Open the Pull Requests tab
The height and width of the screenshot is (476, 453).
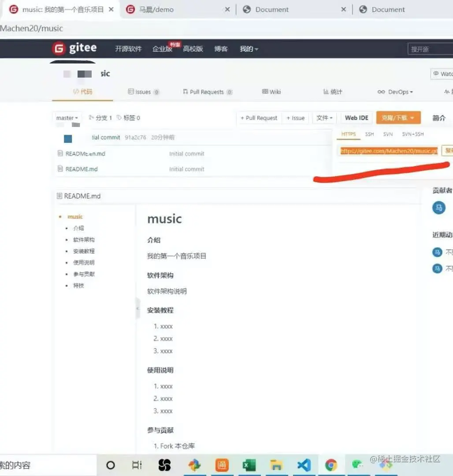207,92
